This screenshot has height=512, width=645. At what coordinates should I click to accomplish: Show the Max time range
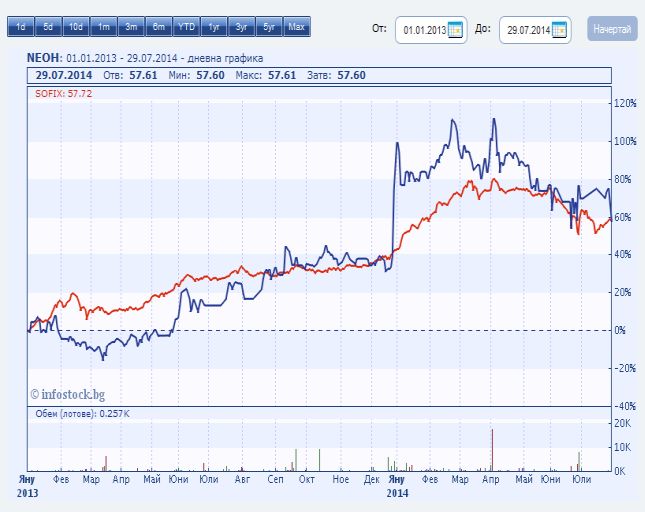tap(297, 27)
